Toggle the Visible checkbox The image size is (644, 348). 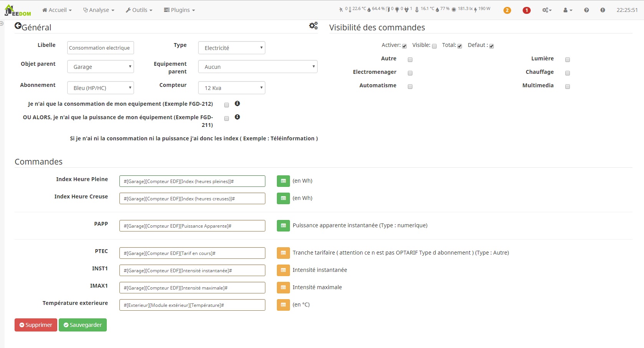click(x=434, y=46)
